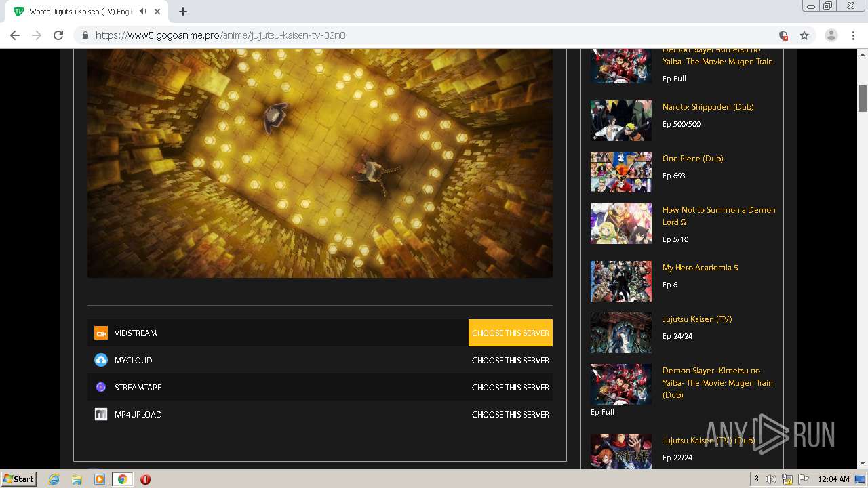Click the Ep 693 text
The height and width of the screenshot is (488, 868).
pos(674,176)
